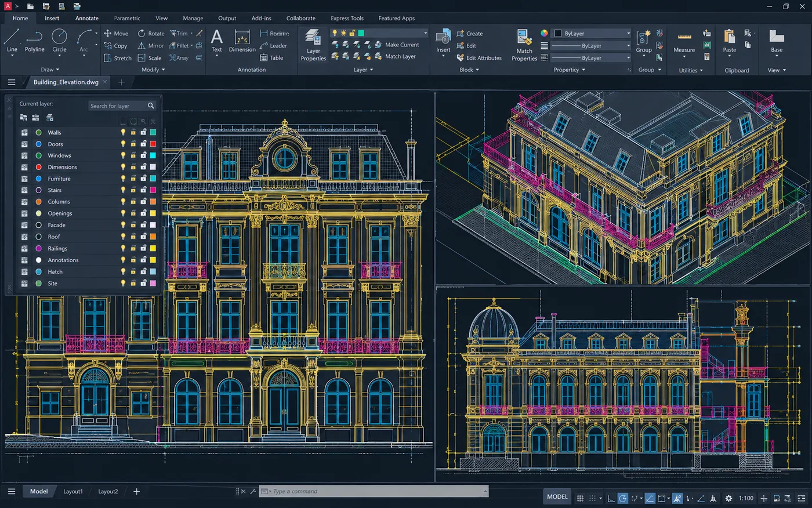Screen dimensions: 812x508
Task: Select the Mirror tool
Action: pyautogui.click(x=151, y=46)
